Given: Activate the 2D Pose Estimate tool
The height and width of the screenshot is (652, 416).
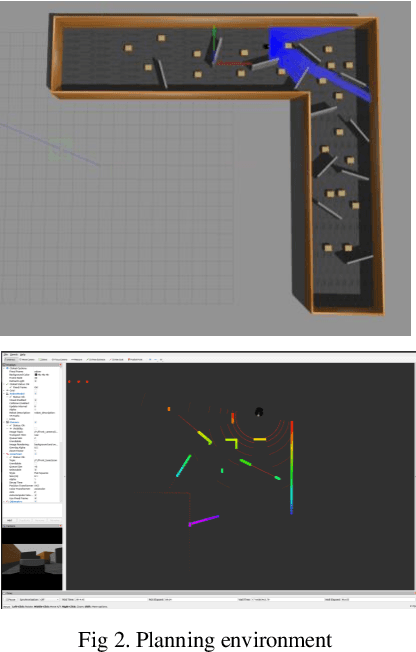Looking at the screenshot, I should (96, 359).
